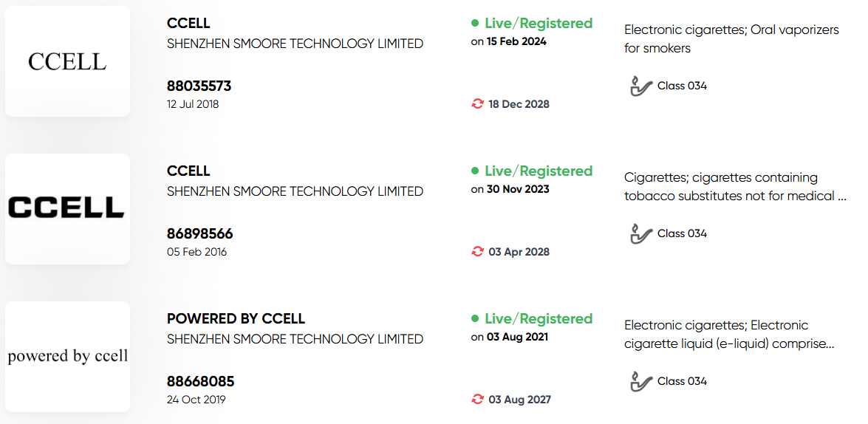The width and height of the screenshot is (868, 424).
Task: Click the pipe icon beside serial number 86898566
Action: 642,233
